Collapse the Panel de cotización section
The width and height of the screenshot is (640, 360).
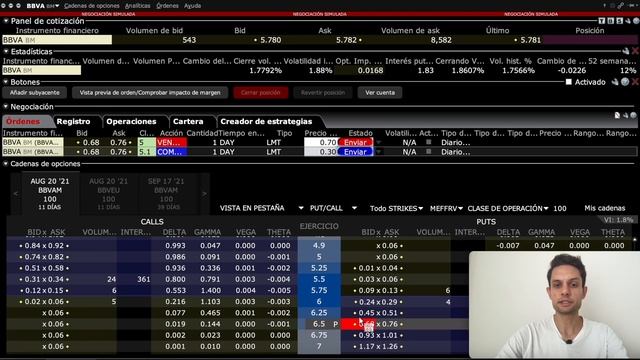(x=6, y=21)
